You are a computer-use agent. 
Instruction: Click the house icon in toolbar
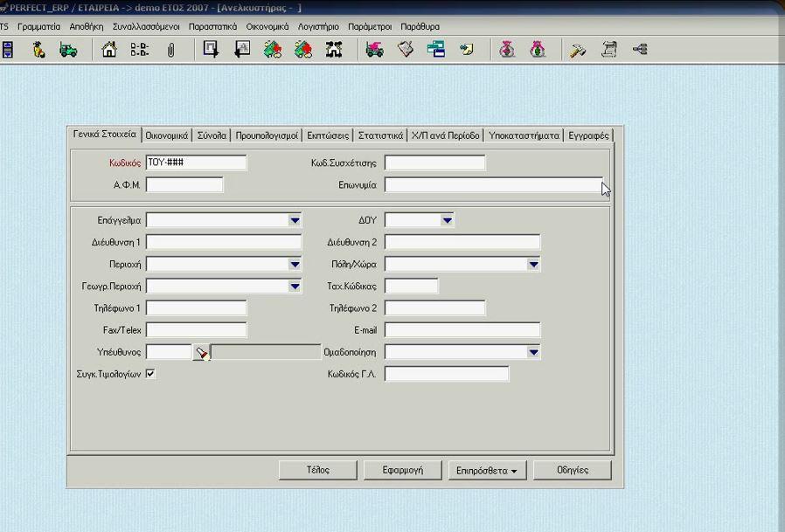pos(109,50)
